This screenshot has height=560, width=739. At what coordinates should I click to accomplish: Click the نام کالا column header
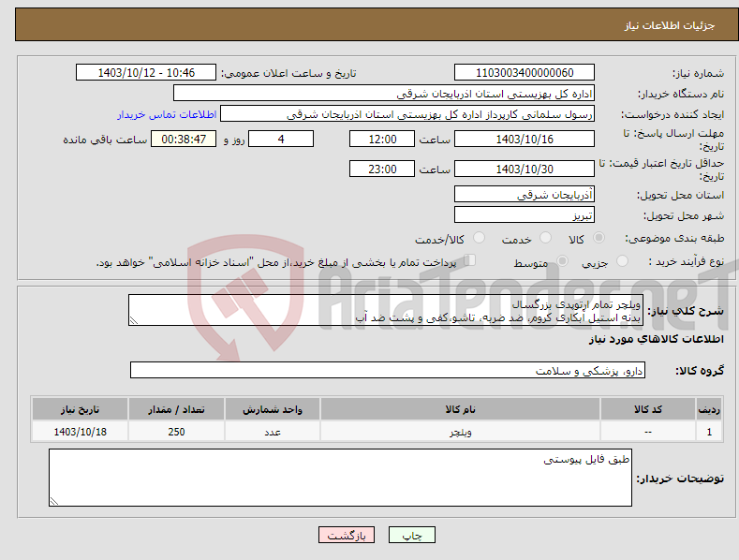tap(461, 409)
